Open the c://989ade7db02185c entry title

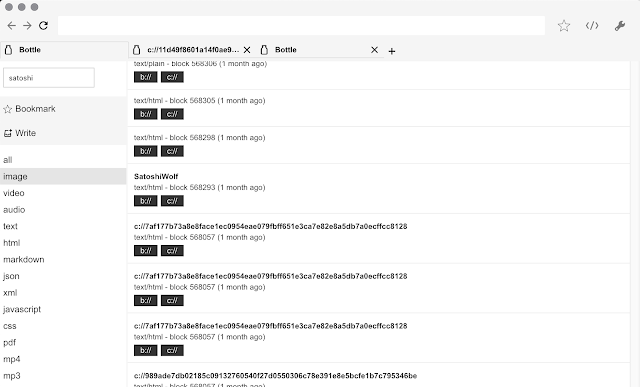(x=276, y=376)
